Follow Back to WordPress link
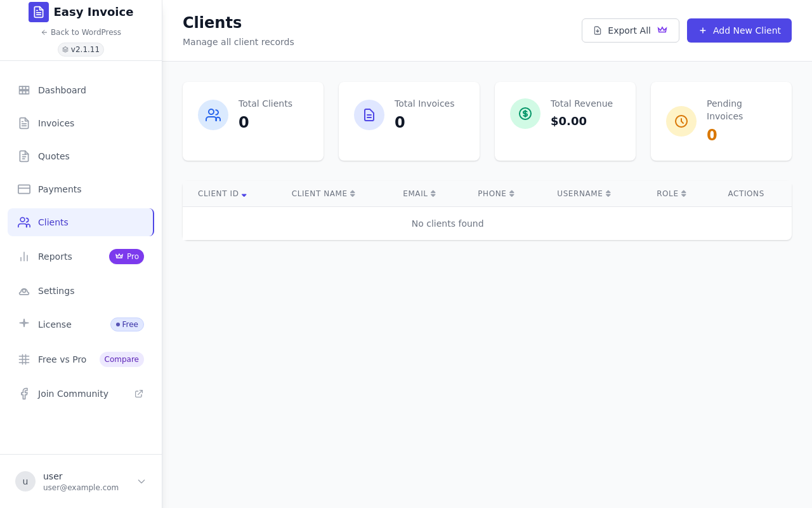 click(x=81, y=32)
